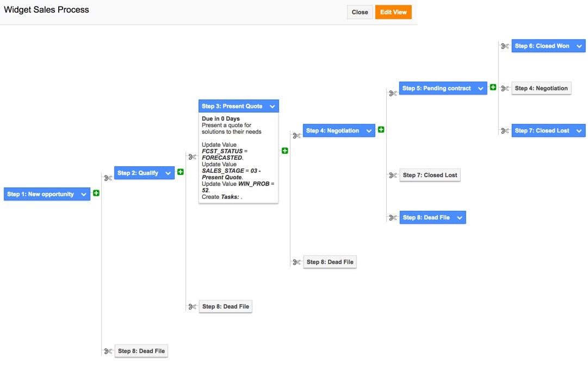Expand the blue Step 8: Dead File chevron
Image resolution: width=588 pixels, height=370 pixels.
pyautogui.click(x=460, y=217)
